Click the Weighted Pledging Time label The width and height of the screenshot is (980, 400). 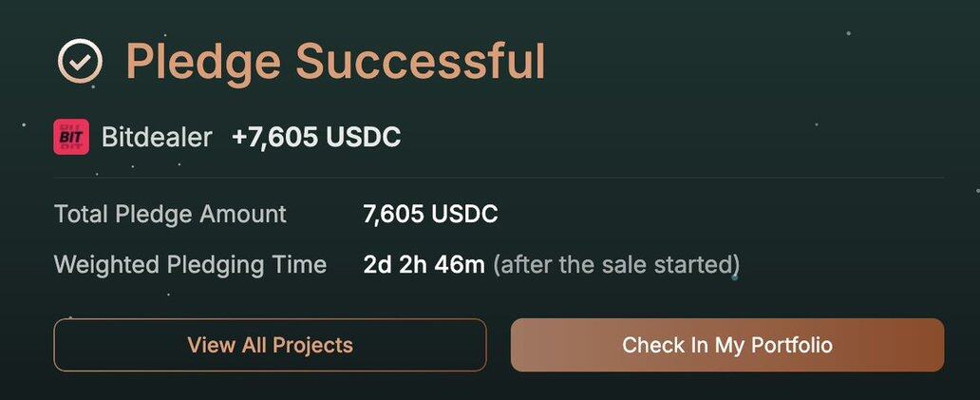click(x=190, y=264)
